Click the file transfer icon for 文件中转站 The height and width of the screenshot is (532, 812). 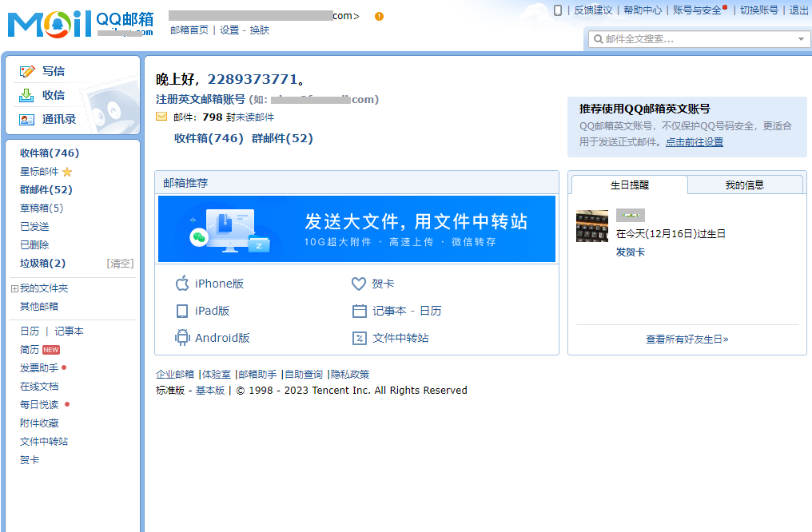tap(360, 338)
